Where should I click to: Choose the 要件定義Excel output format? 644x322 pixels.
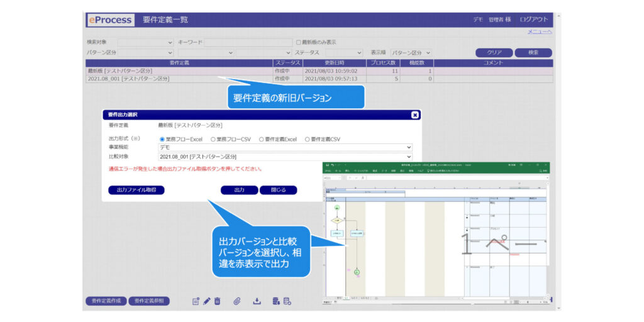click(x=262, y=139)
